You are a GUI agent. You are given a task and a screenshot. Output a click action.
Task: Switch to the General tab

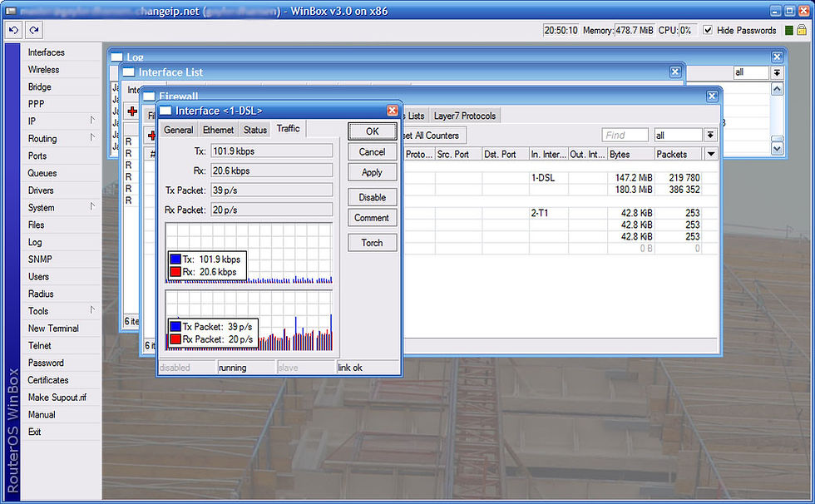pyautogui.click(x=178, y=130)
